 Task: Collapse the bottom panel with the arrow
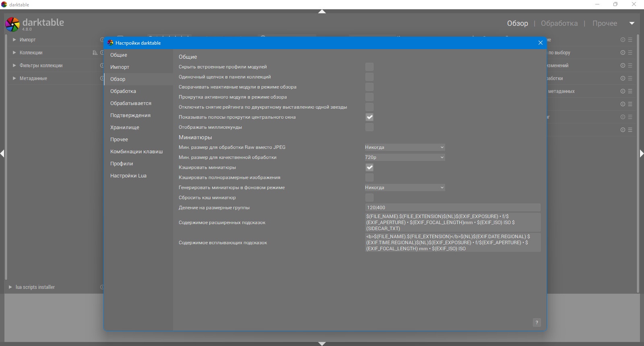click(x=322, y=344)
